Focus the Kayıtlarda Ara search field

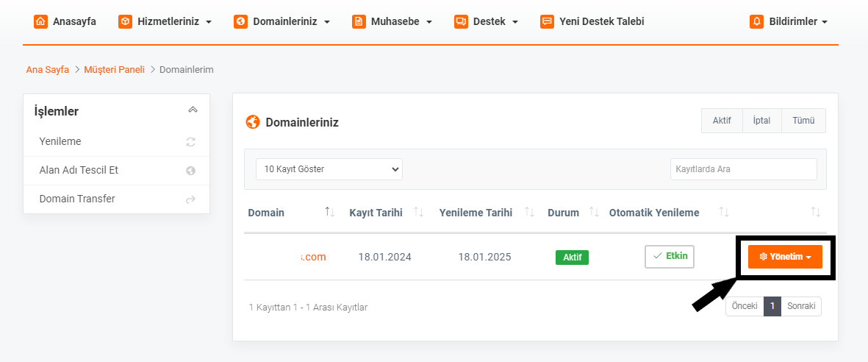pos(744,169)
